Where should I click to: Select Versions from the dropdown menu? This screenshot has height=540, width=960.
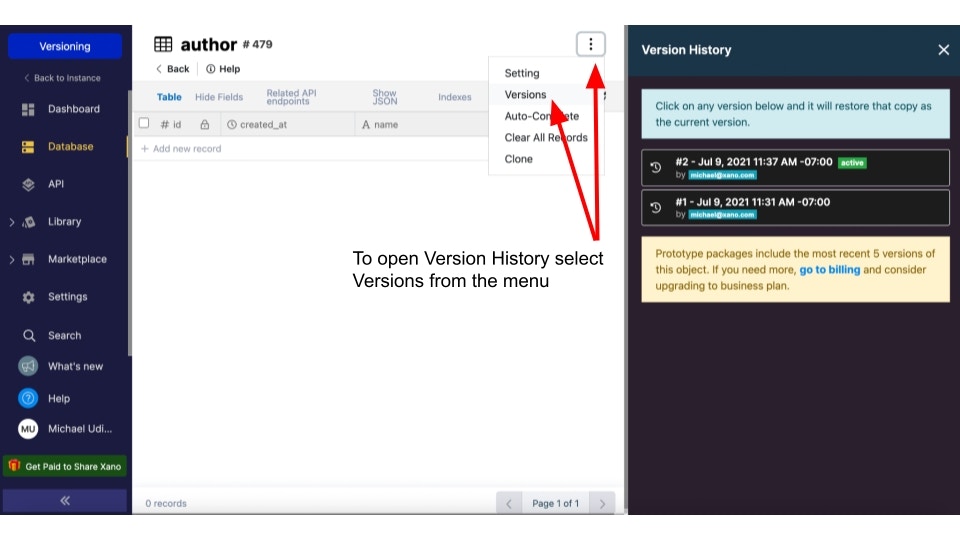pyautogui.click(x=525, y=94)
